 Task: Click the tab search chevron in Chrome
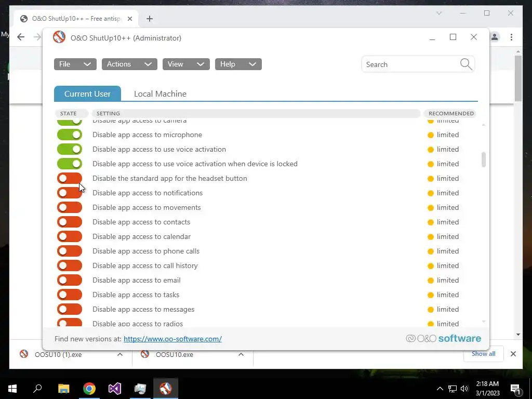438,13
